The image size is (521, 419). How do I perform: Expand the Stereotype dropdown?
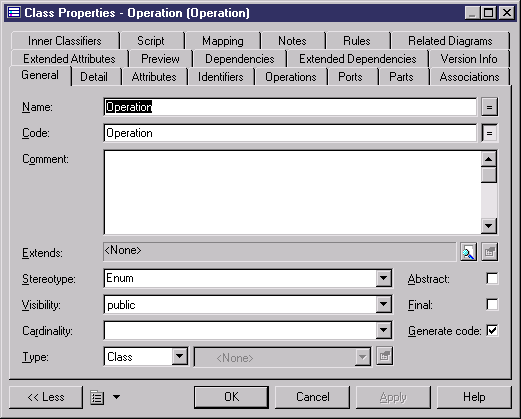coord(383,278)
